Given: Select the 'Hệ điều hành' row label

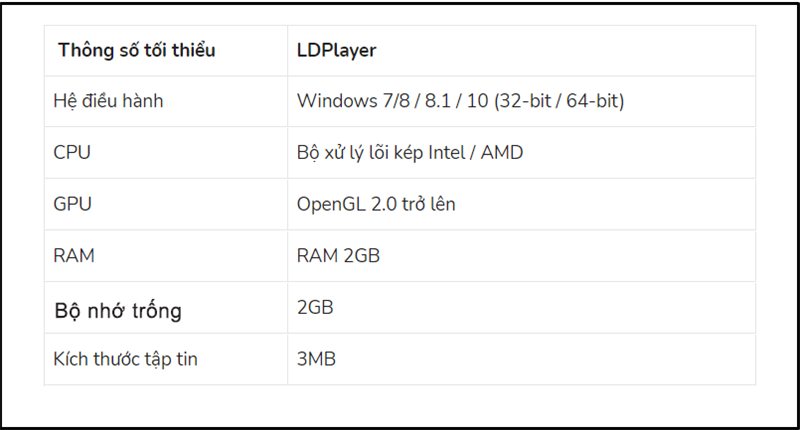Looking at the screenshot, I should point(108,101).
